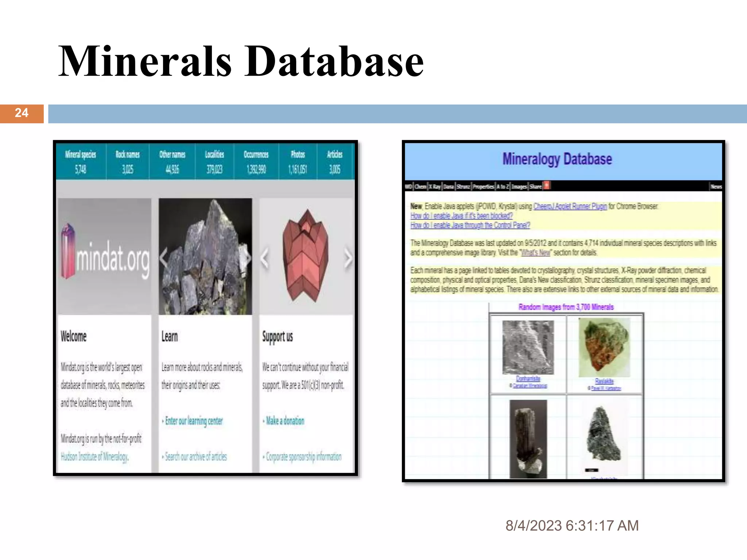Open the Rock names 3,025 stat
Viewport: 747px width, 560px height.
click(x=128, y=162)
